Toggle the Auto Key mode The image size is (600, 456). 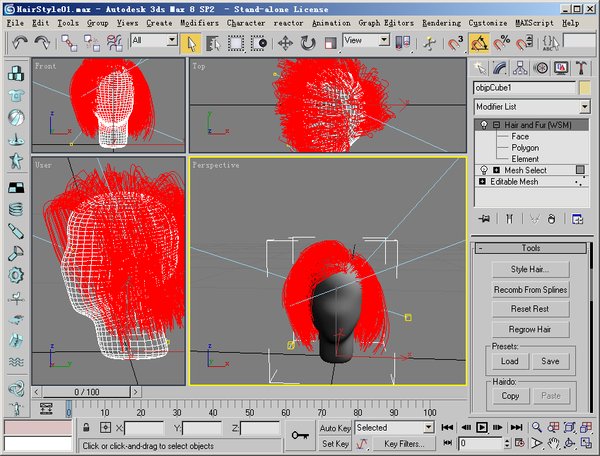(334, 428)
